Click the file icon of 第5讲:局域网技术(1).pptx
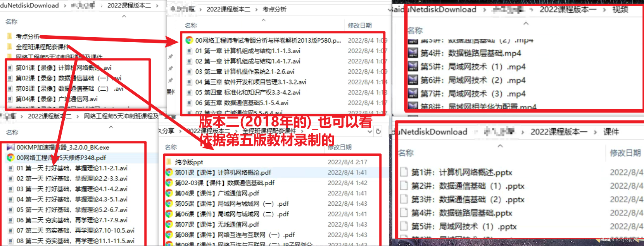The width and height of the screenshot is (644, 246). click(404, 227)
